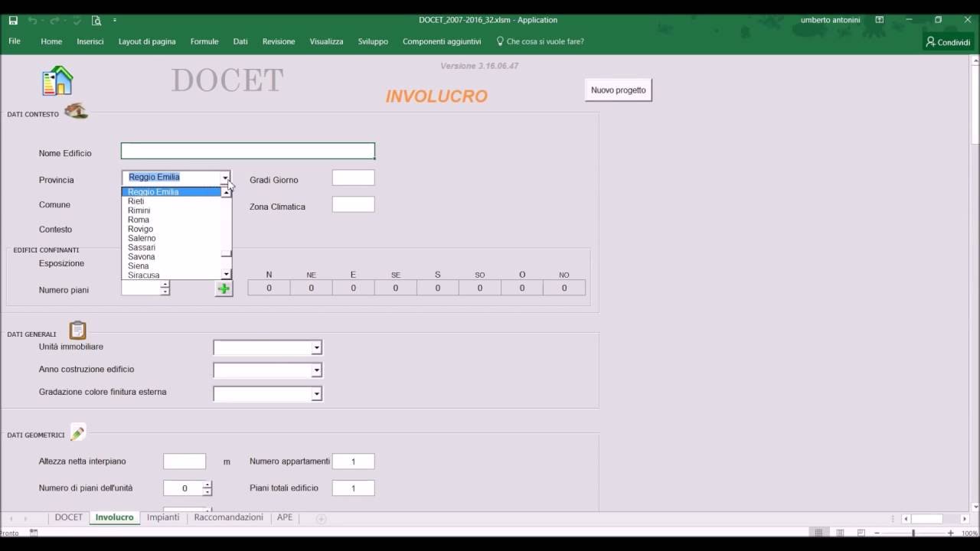Click the lightbulb Che cosa si vuole fare

click(x=540, y=41)
